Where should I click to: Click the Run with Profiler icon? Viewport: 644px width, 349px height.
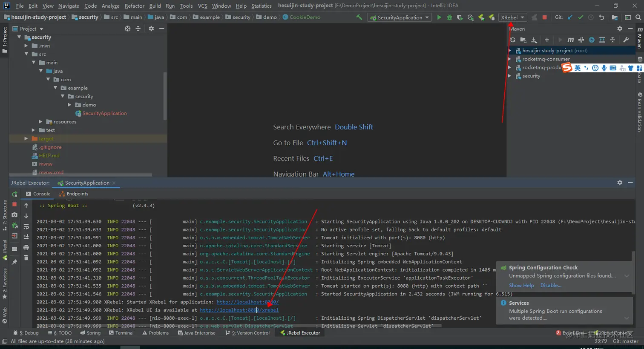(x=471, y=17)
